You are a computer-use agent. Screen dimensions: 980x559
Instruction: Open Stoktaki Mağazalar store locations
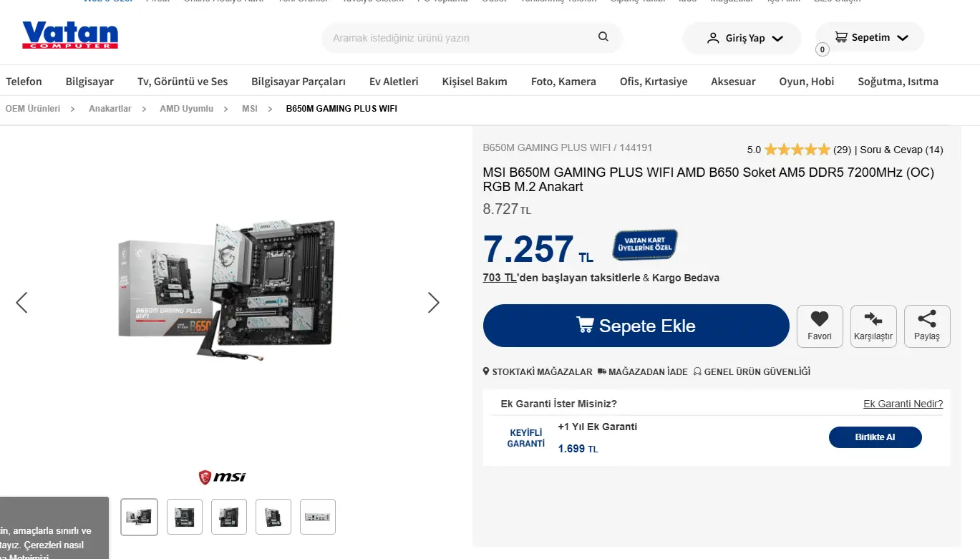538,372
